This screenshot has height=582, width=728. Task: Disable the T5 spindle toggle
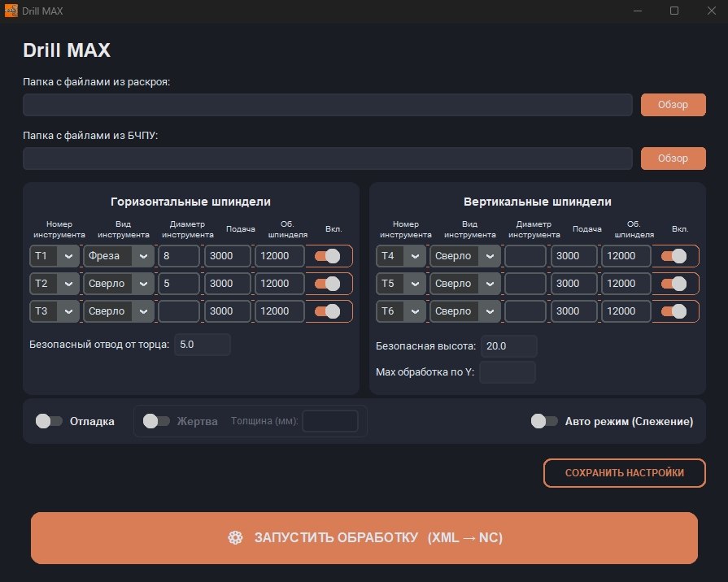[674, 284]
